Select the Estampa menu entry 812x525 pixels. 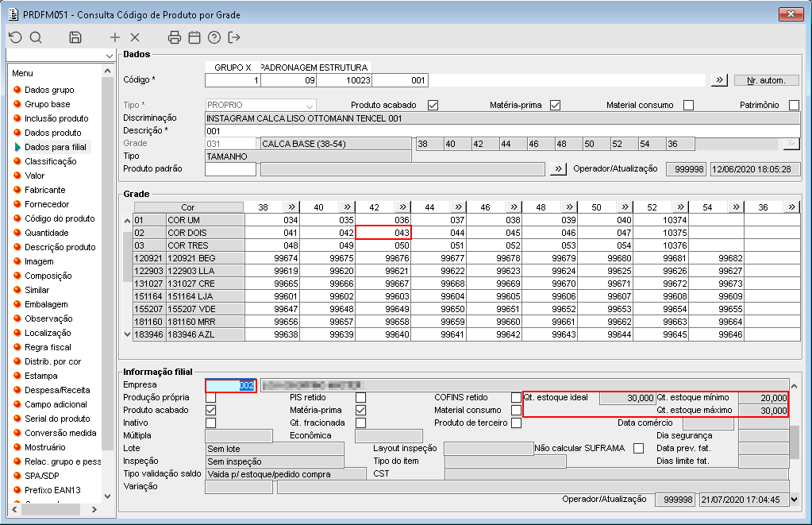(41, 376)
